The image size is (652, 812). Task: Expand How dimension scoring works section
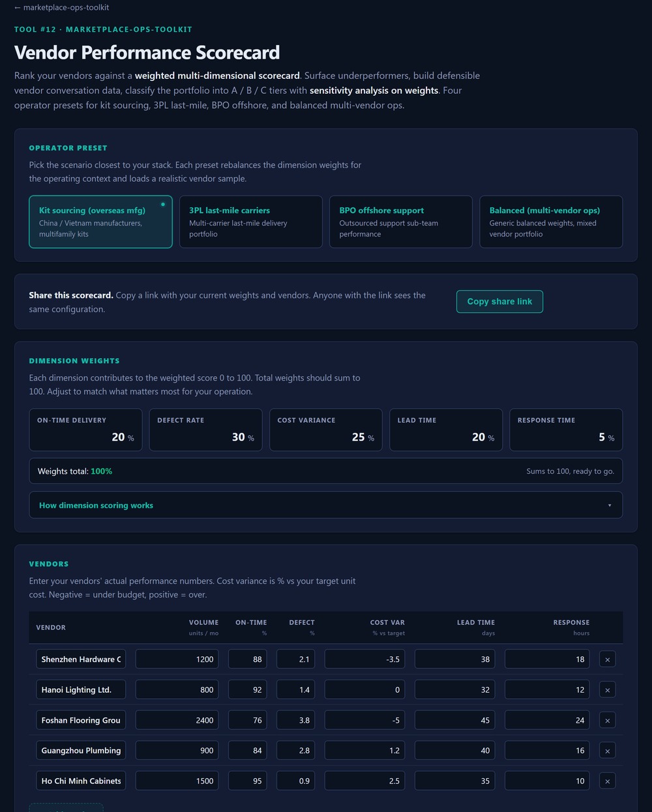point(326,505)
